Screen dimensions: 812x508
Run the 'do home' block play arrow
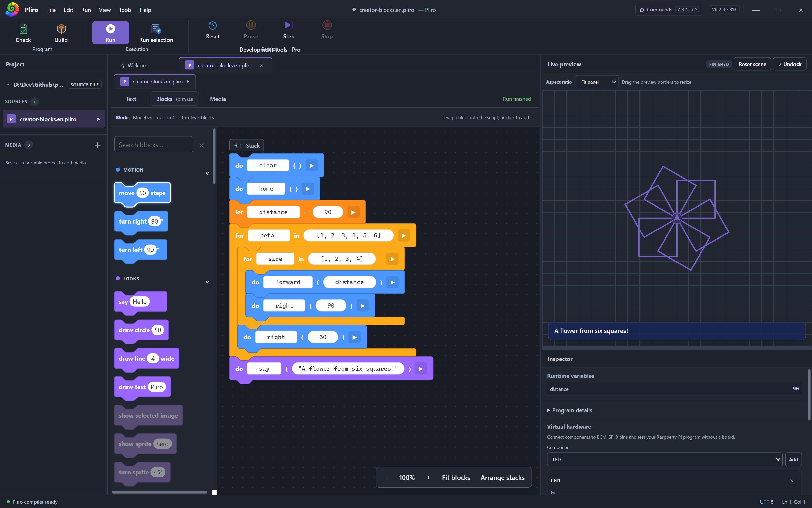pyautogui.click(x=308, y=189)
